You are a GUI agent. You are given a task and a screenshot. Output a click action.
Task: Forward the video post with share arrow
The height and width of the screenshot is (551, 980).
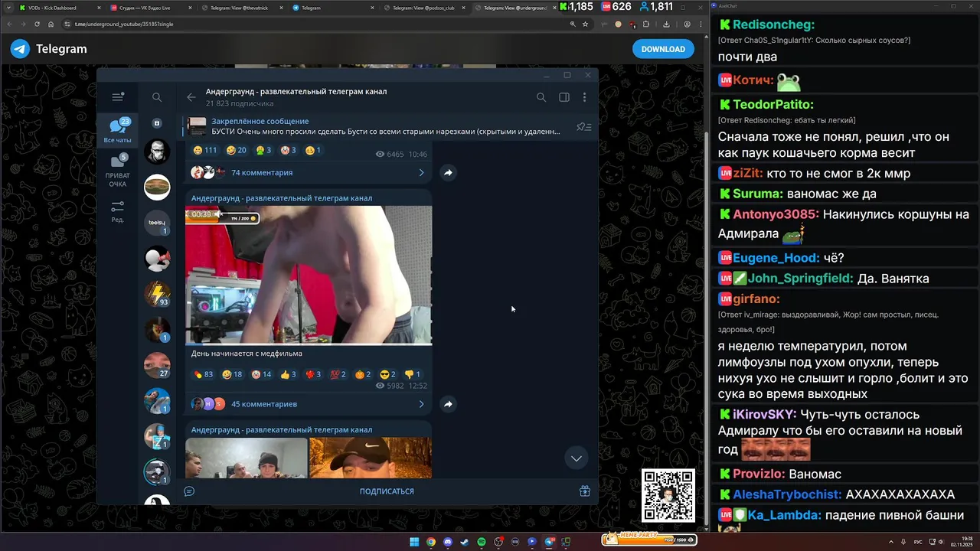(x=448, y=404)
